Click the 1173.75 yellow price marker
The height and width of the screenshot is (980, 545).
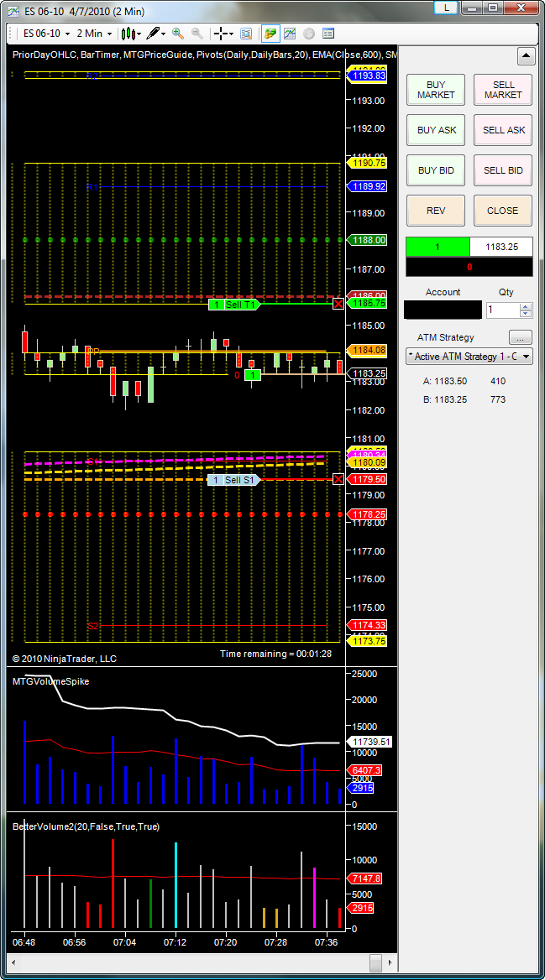coord(368,641)
